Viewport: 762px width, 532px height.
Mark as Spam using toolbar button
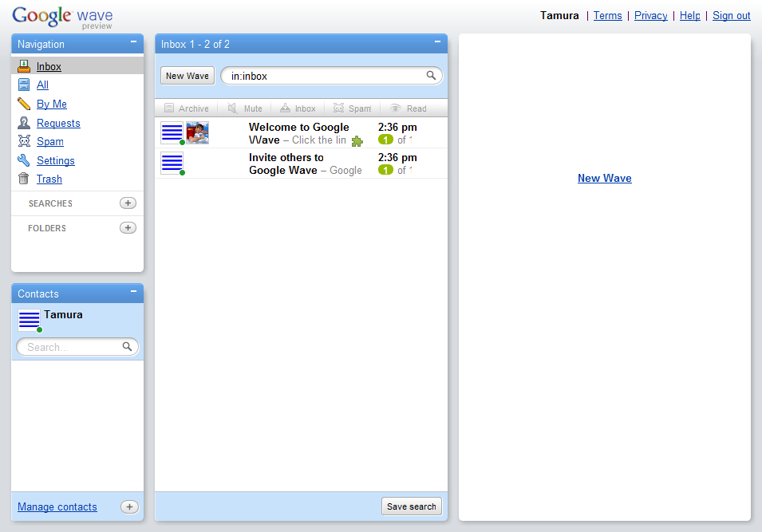(352, 108)
